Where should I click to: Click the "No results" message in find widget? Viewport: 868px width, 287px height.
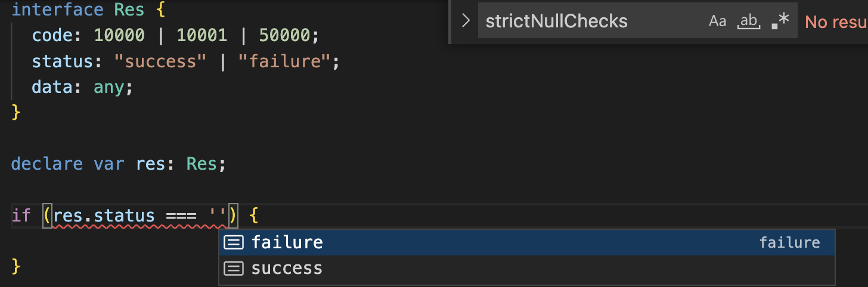[836, 22]
